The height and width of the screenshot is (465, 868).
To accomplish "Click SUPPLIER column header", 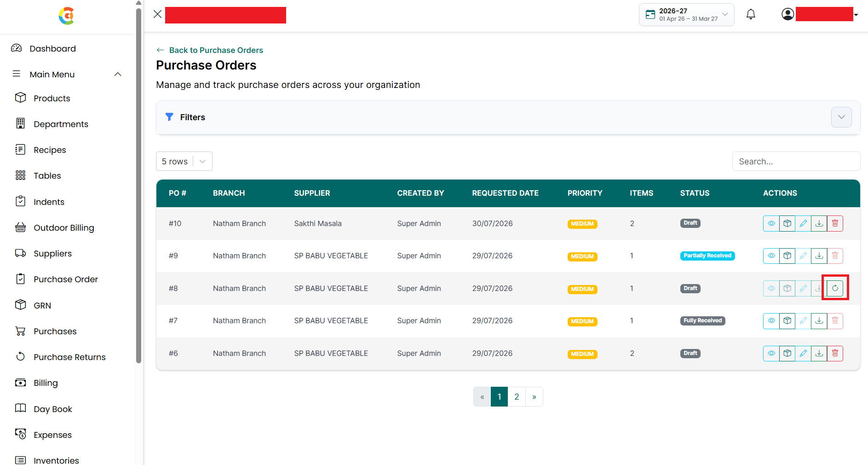I will pyautogui.click(x=312, y=193).
